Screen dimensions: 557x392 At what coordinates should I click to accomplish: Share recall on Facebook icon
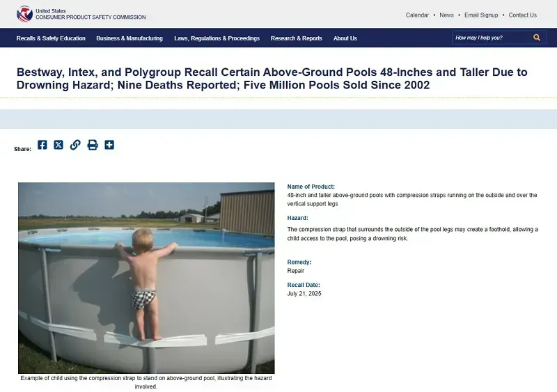coord(42,145)
